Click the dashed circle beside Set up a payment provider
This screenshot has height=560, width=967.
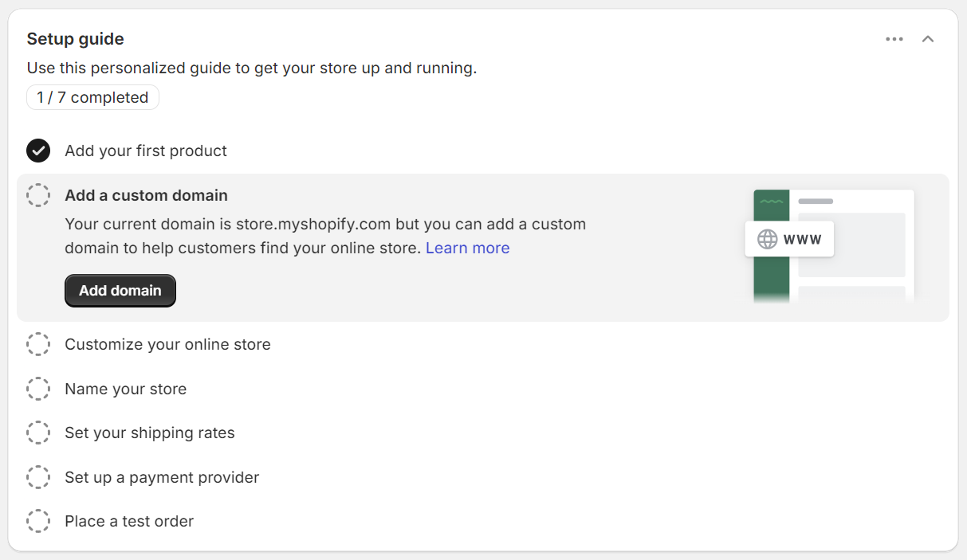(x=38, y=476)
